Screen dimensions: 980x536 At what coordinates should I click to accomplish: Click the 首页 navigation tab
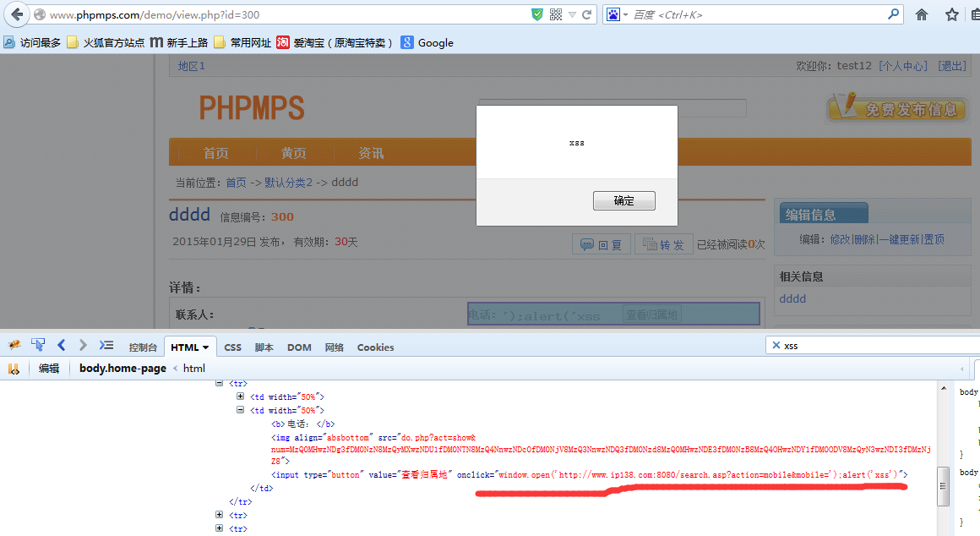coord(216,153)
